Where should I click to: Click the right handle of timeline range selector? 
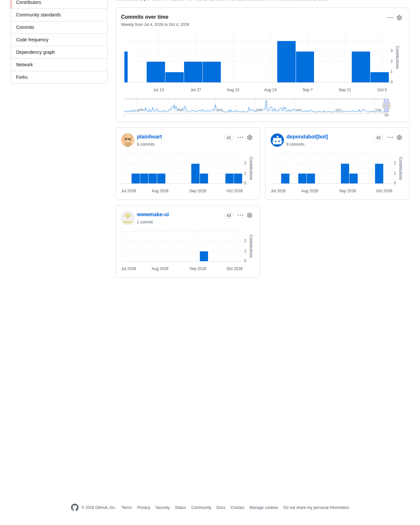[x=388, y=106]
